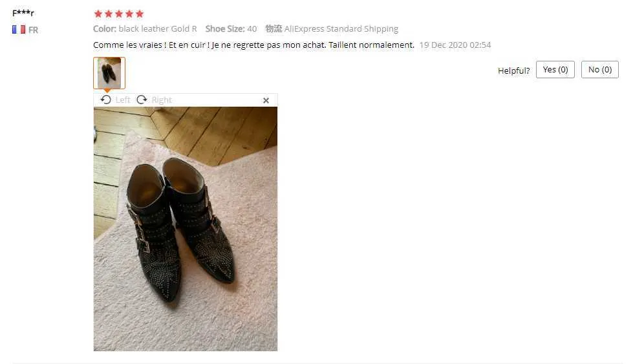
Task: Click the third red rating star
Action: (119, 14)
